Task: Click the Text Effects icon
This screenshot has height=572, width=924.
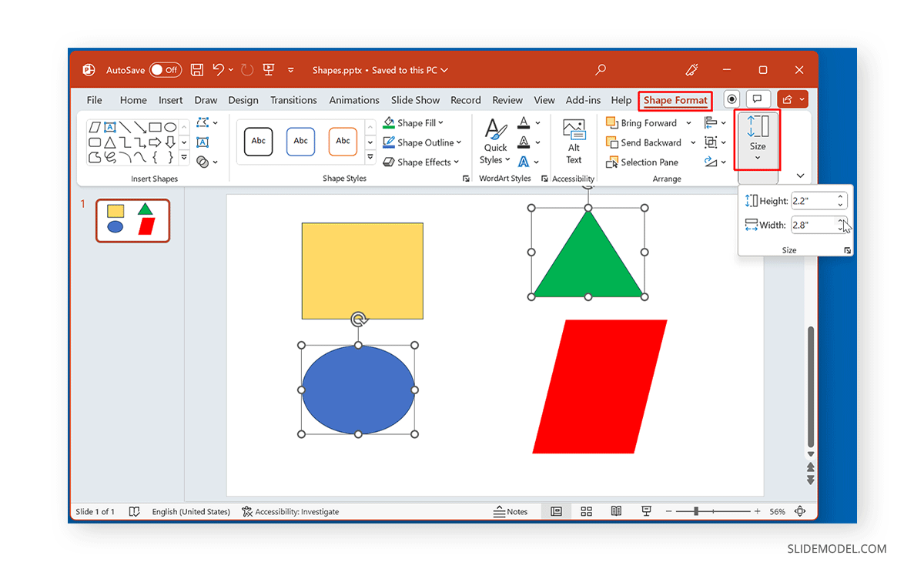Action: [x=524, y=162]
